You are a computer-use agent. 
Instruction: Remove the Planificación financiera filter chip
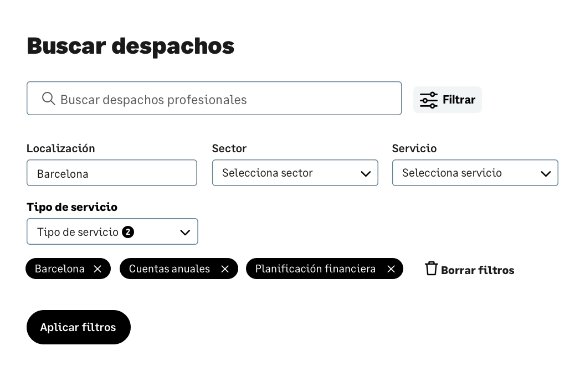391,269
